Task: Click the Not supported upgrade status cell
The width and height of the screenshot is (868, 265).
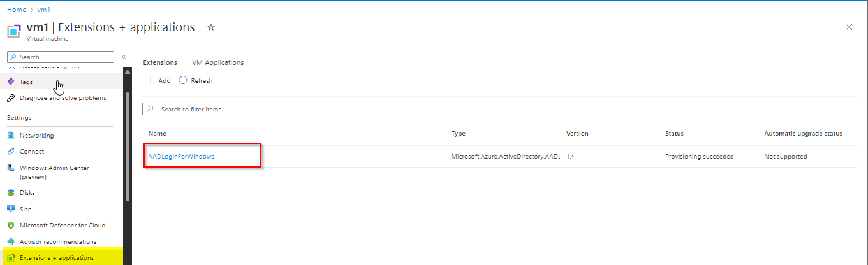Action: tap(785, 157)
